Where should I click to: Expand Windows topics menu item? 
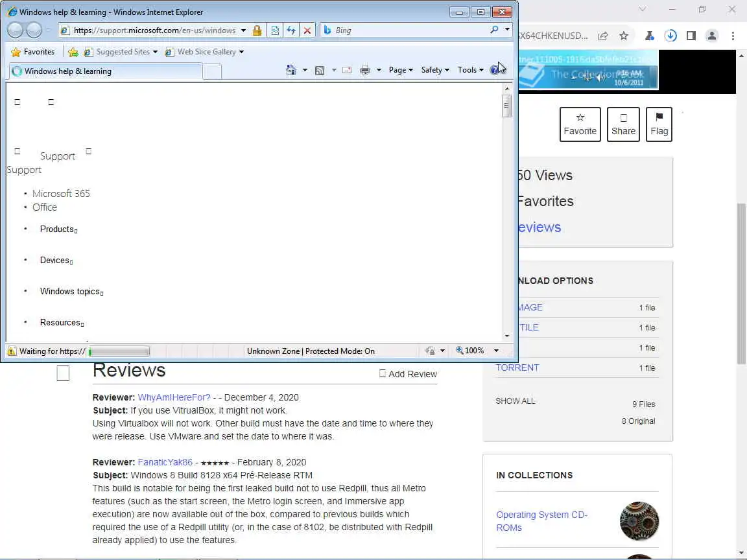tap(71, 292)
